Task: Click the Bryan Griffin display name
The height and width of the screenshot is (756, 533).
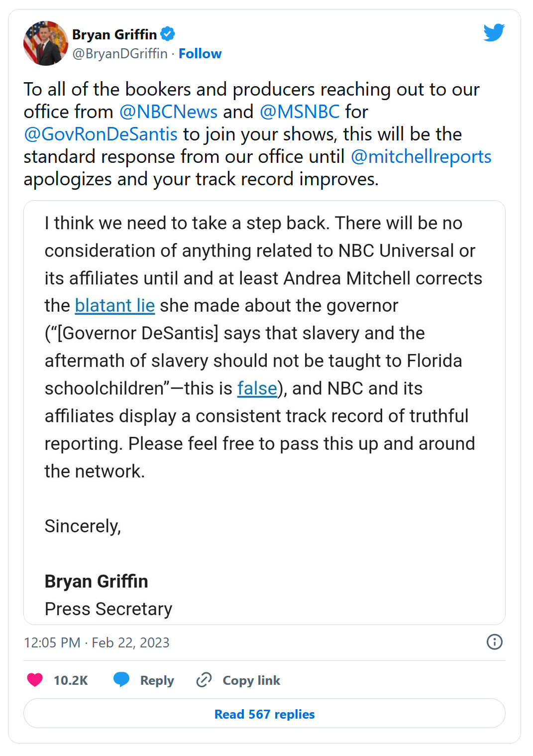Action: pyautogui.click(x=114, y=34)
